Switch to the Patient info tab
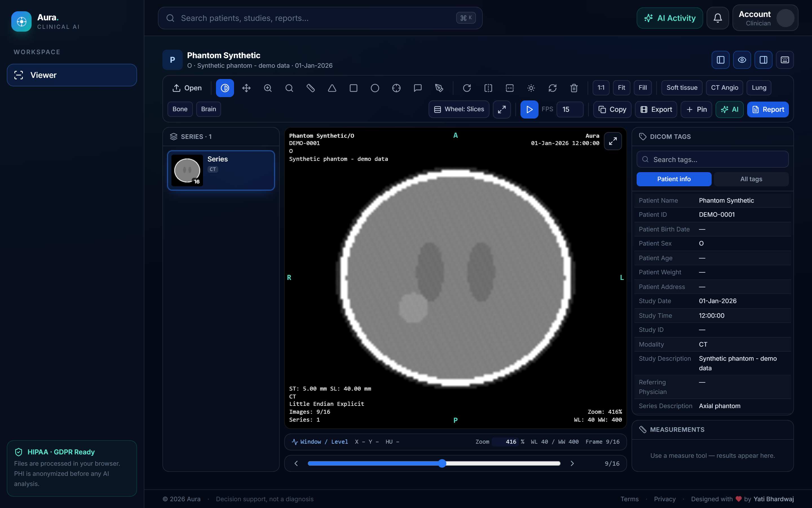This screenshot has width=812, height=508. click(x=674, y=179)
